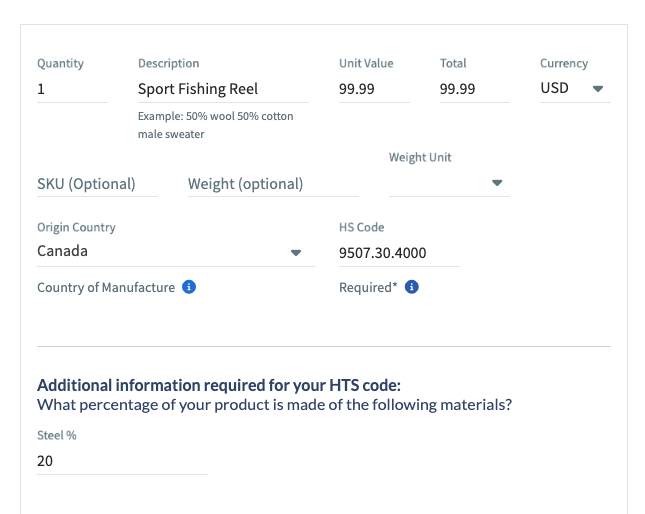Focus the HS Code input field
The width and height of the screenshot is (645, 514).
point(399,253)
